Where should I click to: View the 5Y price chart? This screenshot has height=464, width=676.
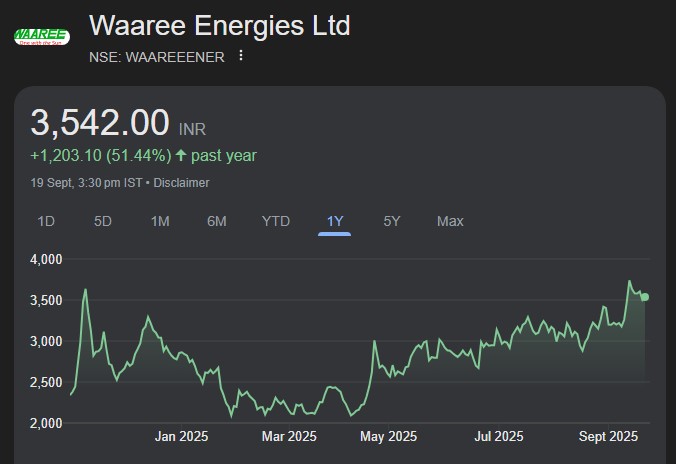point(392,221)
